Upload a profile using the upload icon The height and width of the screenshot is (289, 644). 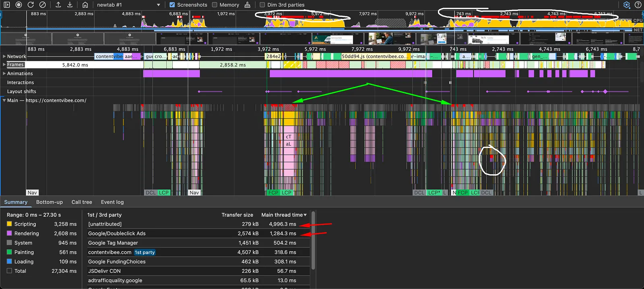point(58,5)
